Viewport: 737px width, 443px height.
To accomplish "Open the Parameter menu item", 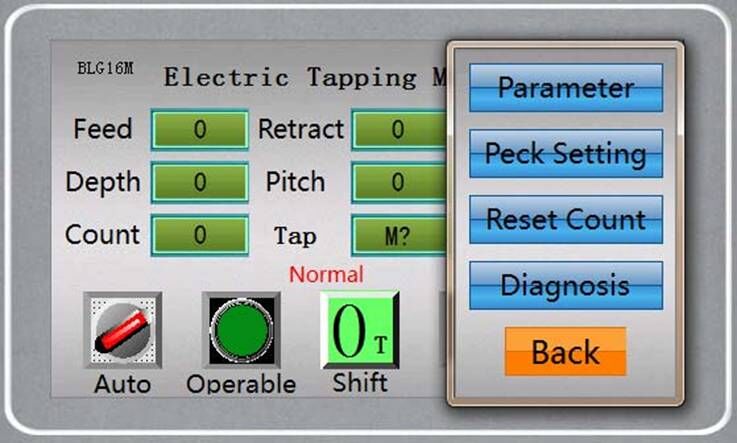I will coord(566,88).
